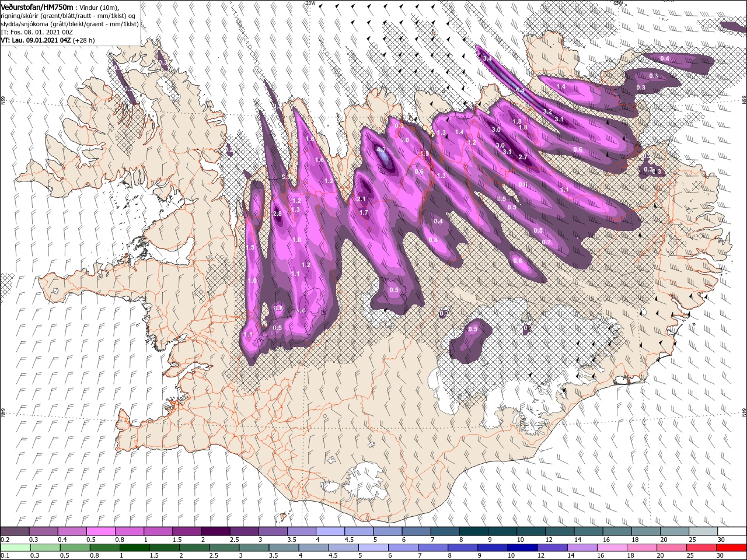This screenshot has width=747, height=560.
Task: Click the 1.5 snowfall value on the map
Action: tap(250, 248)
